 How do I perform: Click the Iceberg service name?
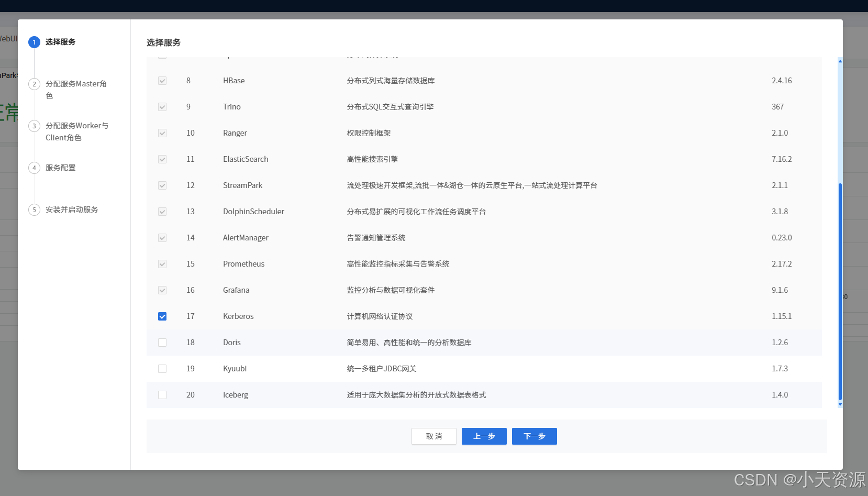pos(236,395)
